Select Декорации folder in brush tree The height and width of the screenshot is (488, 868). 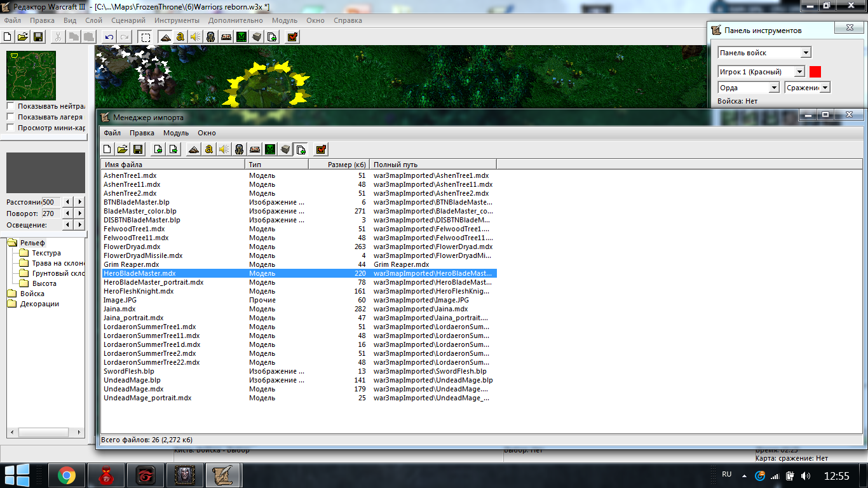tap(39, 304)
